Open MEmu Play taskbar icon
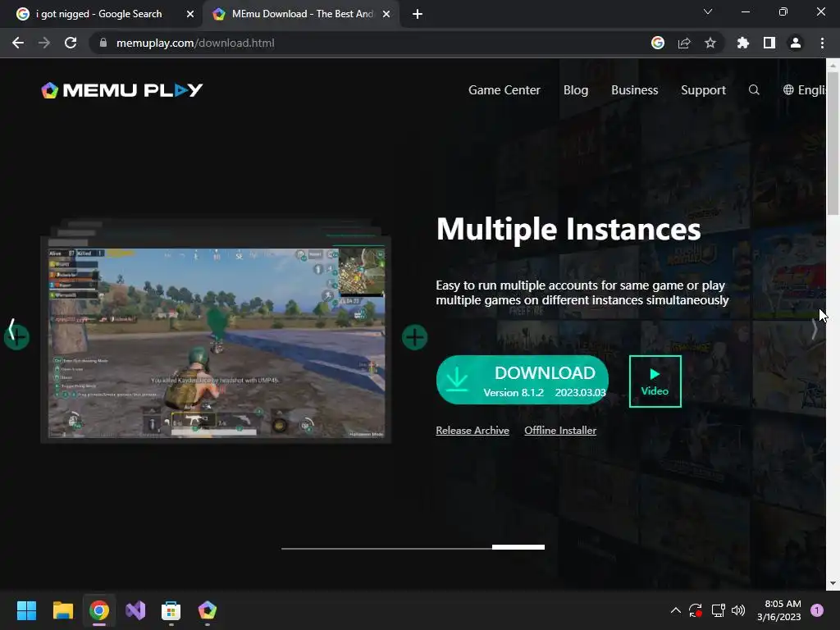840x630 pixels. pos(208,610)
